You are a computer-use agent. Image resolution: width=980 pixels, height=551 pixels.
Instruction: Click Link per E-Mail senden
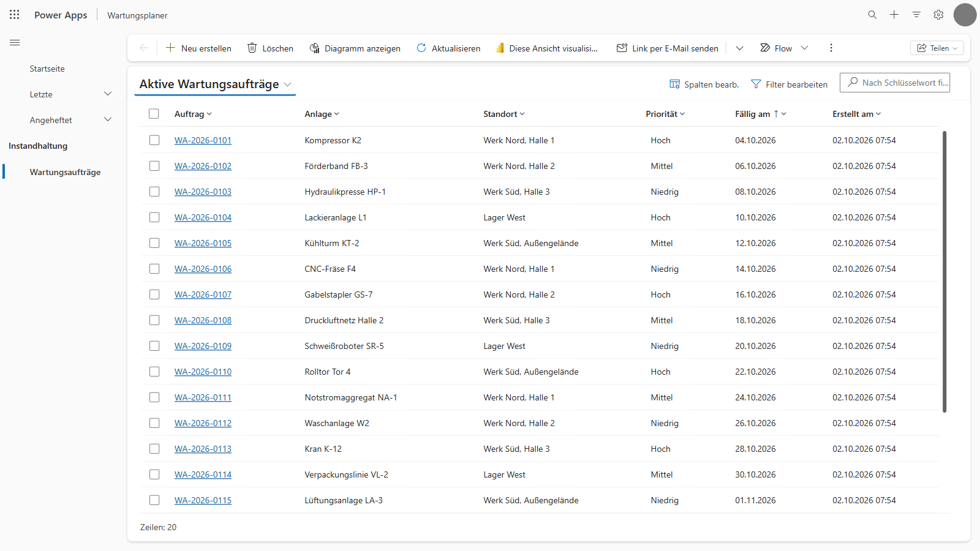click(x=668, y=48)
